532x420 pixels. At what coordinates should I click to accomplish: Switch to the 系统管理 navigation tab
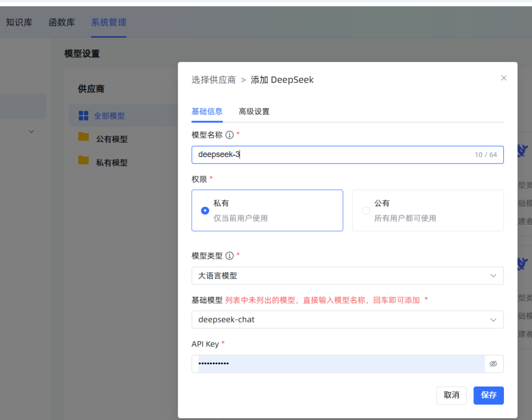coord(108,22)
